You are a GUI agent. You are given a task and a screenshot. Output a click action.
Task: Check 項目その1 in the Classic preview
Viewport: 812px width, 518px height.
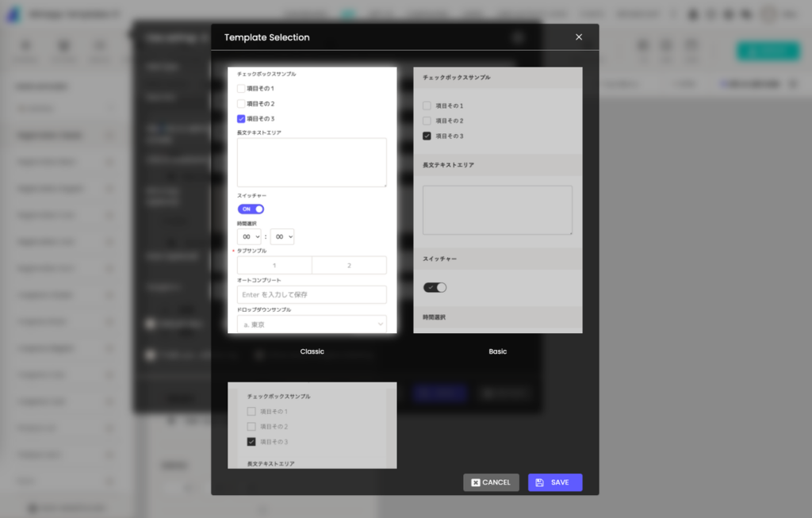pos(241,89)
